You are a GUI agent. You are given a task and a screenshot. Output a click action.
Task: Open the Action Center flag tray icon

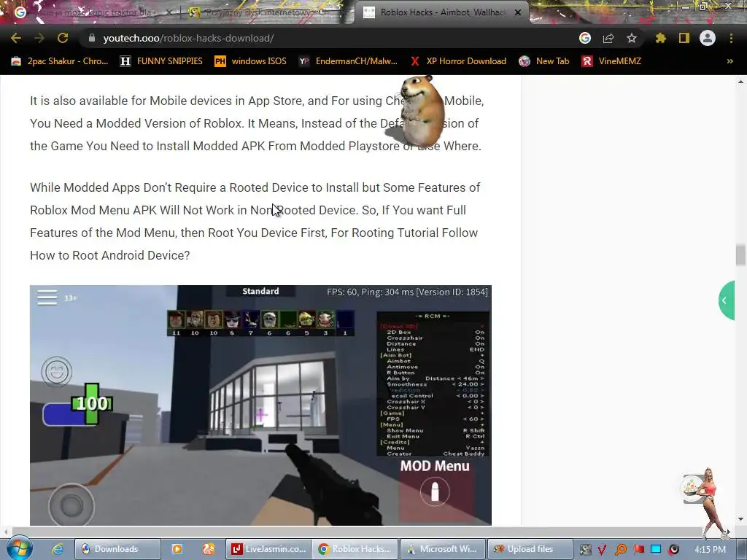(x=639, y=550)
